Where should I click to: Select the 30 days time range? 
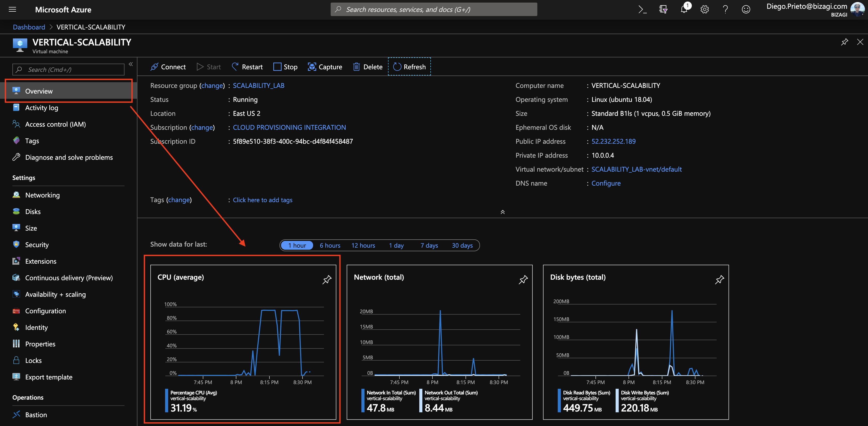pos(462,246)
